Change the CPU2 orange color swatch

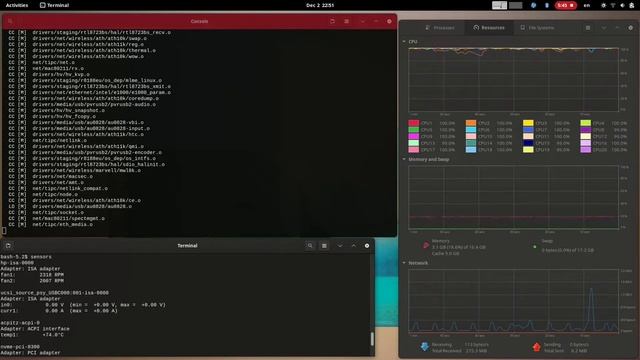pyautogui.click(x=471, y=123)
